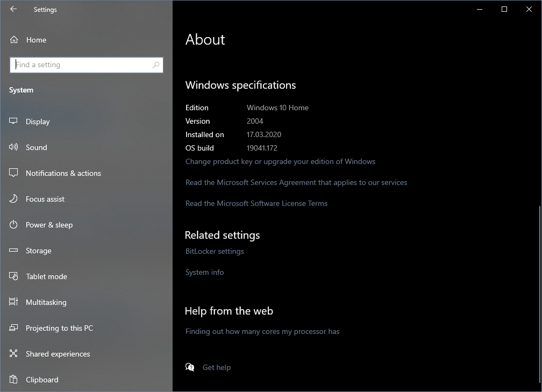The image size is (542, 392).
Task: Select Clipboard in the sidebar
Action: (x=42, y=380)
